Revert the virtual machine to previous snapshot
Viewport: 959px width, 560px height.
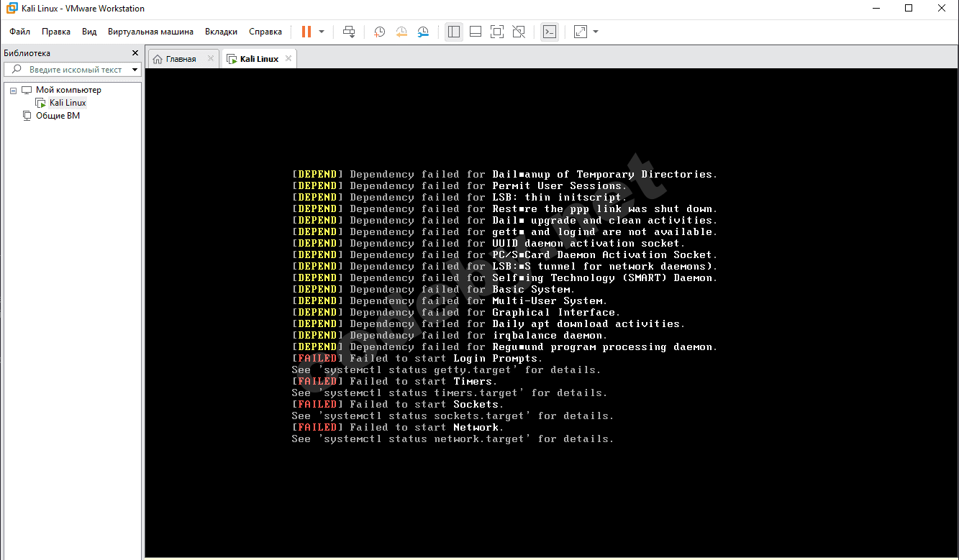(401, 32)
